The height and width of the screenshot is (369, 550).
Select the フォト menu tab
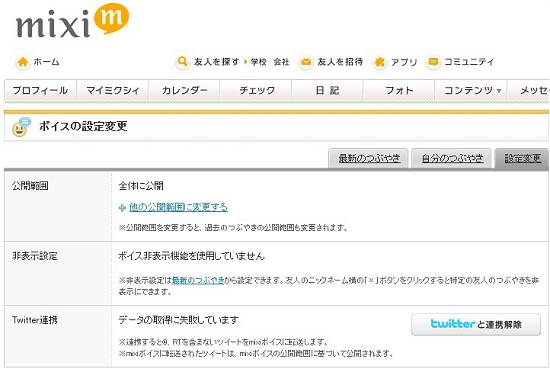point(399,90)
